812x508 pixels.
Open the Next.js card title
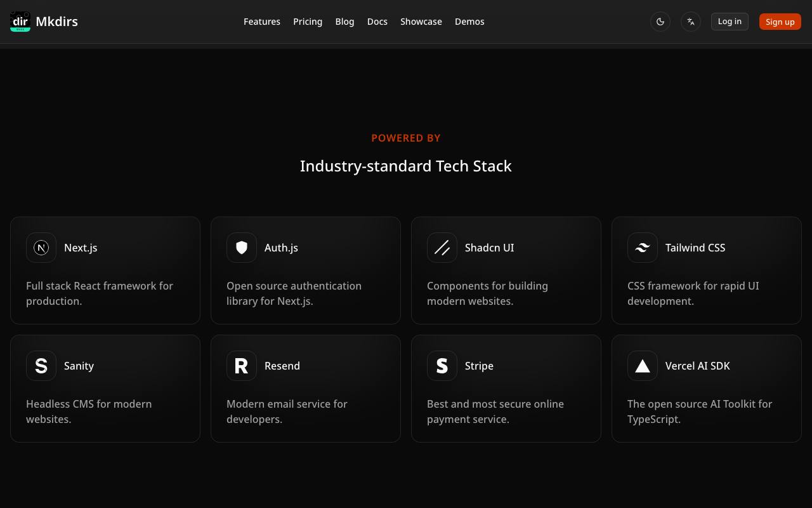[x=81, y=248]
